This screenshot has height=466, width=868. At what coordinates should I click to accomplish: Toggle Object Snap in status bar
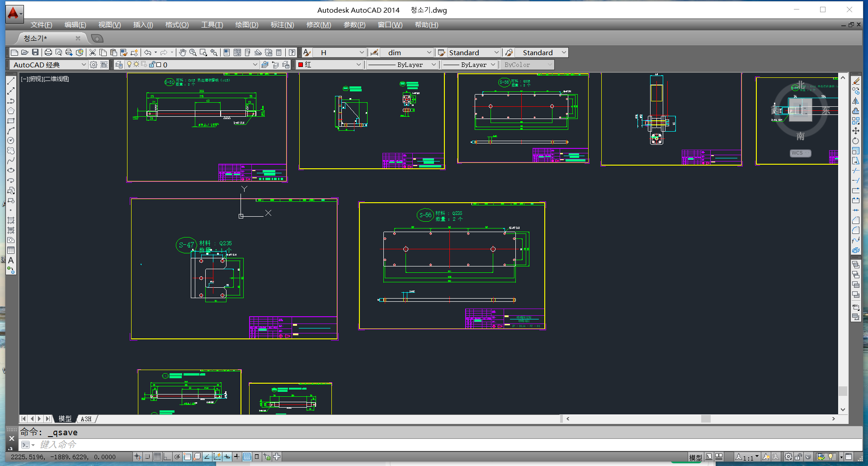(x=187, y=457)
